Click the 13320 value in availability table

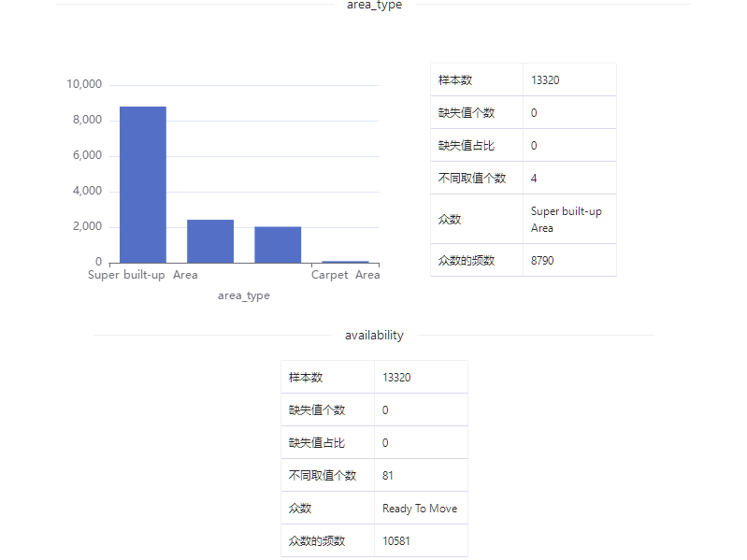[x=396, y=378]
